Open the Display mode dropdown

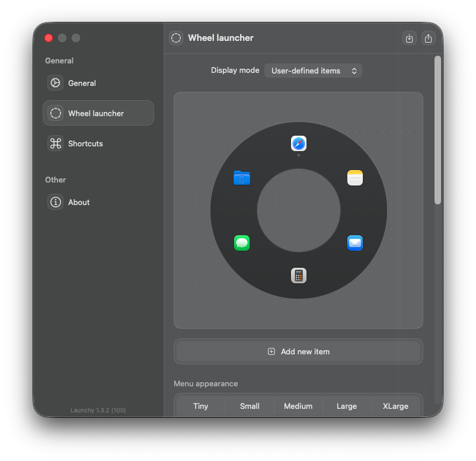click(313, 71)
